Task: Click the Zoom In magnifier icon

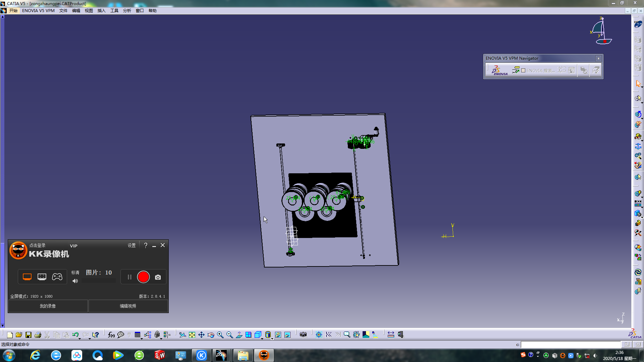Action: [220, 335]
